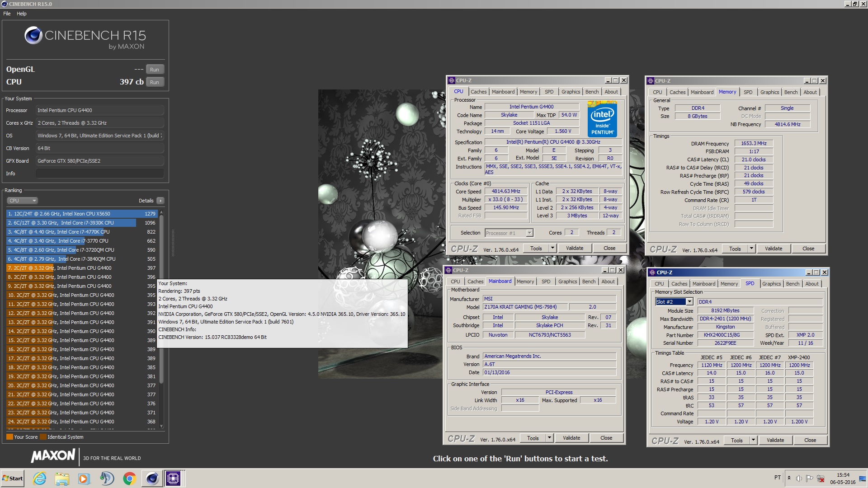Switch to Cinebench taskbar icon
Viewport: 868px width, 488px height.
[x=152, y=478]
